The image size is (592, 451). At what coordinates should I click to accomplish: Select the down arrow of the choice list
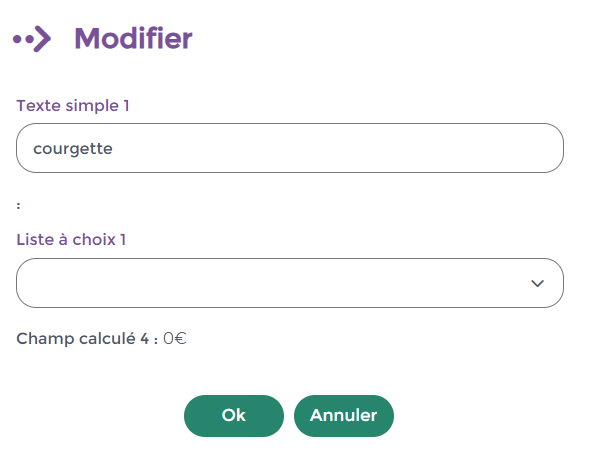pos(537,283)
